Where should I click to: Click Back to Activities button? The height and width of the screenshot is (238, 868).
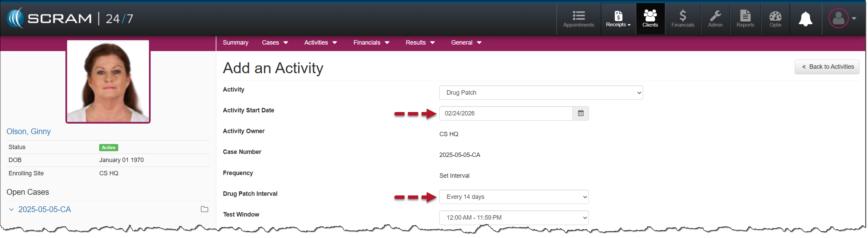827,67
